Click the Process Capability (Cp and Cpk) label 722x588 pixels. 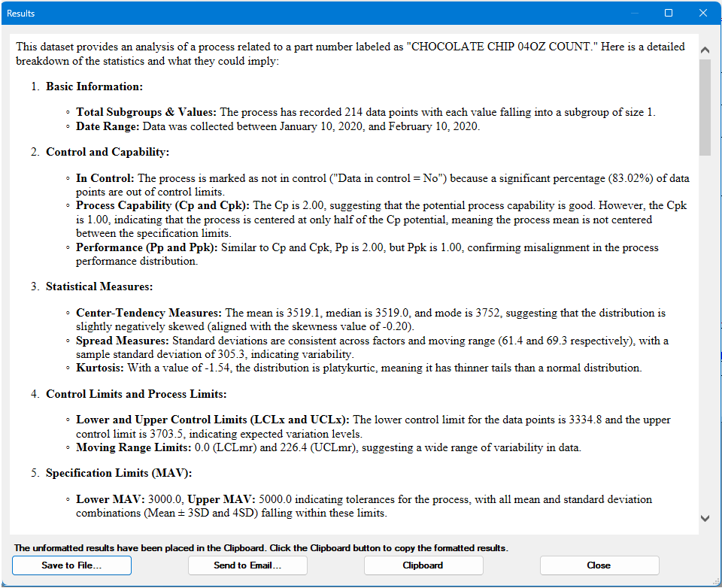163,205
